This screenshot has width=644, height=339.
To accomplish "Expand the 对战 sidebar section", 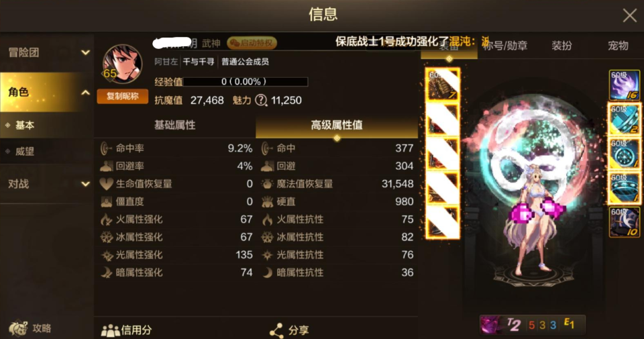I will point(47,184).
